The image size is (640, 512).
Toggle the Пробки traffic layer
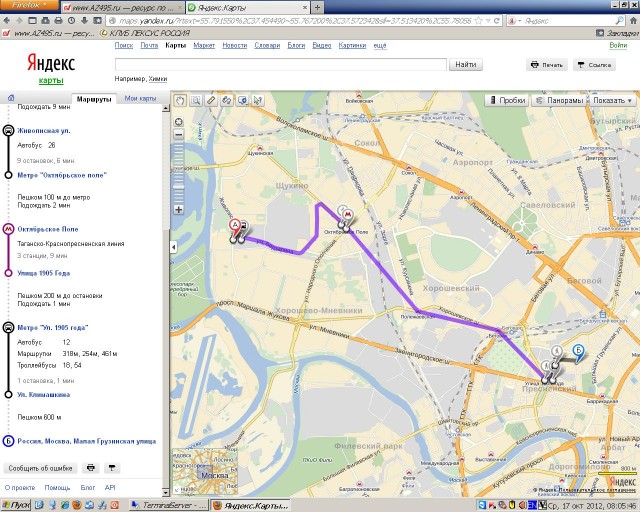tap(507, 100)
